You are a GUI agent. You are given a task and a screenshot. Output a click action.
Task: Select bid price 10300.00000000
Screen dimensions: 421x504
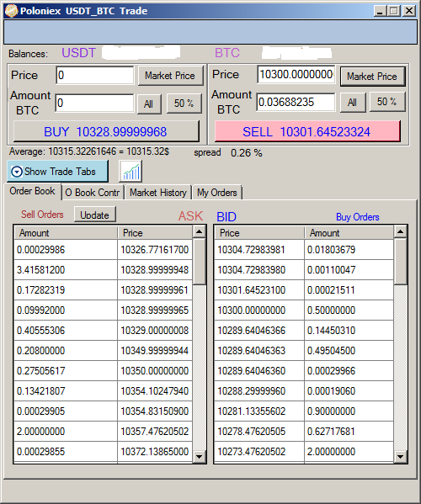coord(259,310)
